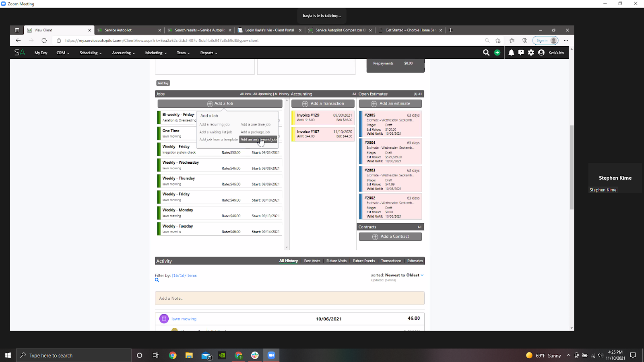Expand the Accounting dropdown in navbar
Viewport: 644px width, 362px height.
(x=123, y=53)
